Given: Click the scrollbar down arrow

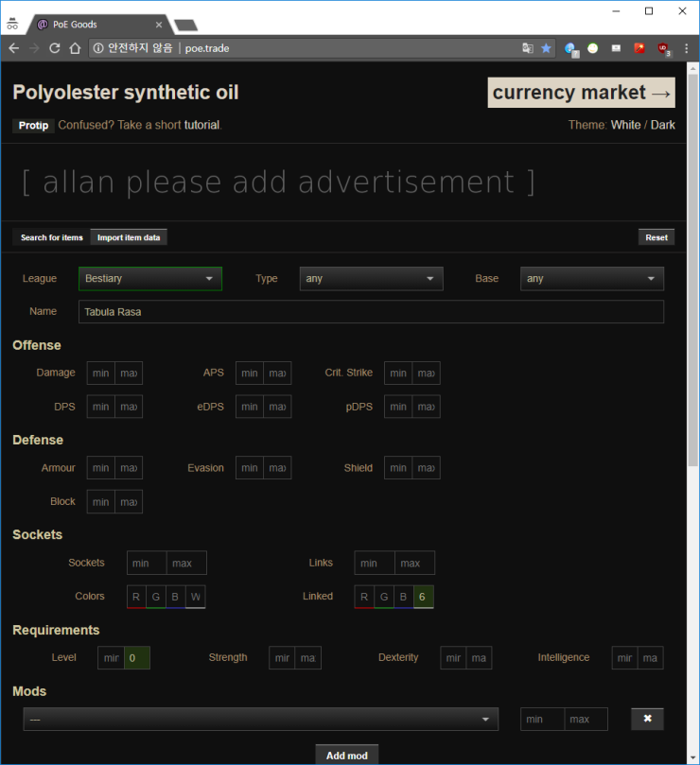Looking at the screenshot, I should tap(693, 758).
